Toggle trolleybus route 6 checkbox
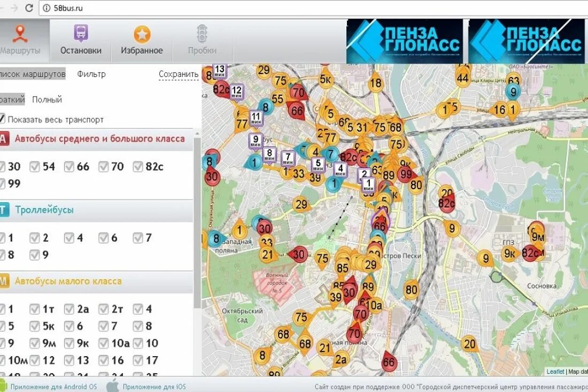The image size is (588, 392). coord(104,238)
